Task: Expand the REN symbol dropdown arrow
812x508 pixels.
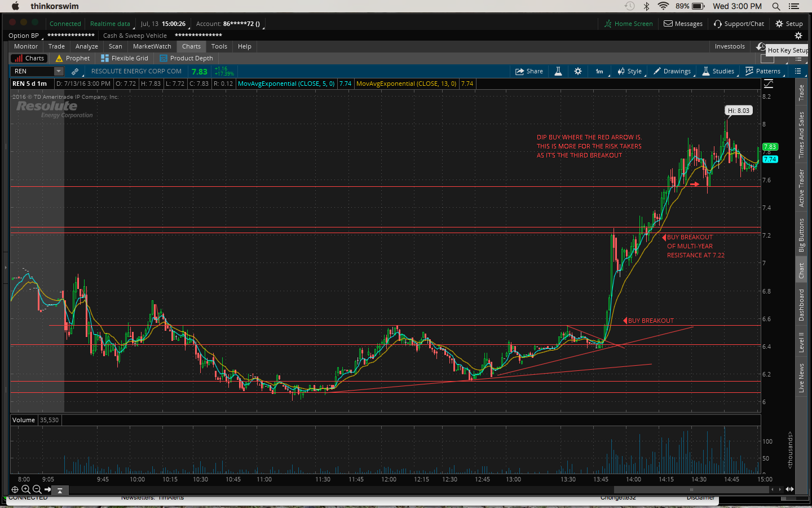Action: tap(59, 71)
